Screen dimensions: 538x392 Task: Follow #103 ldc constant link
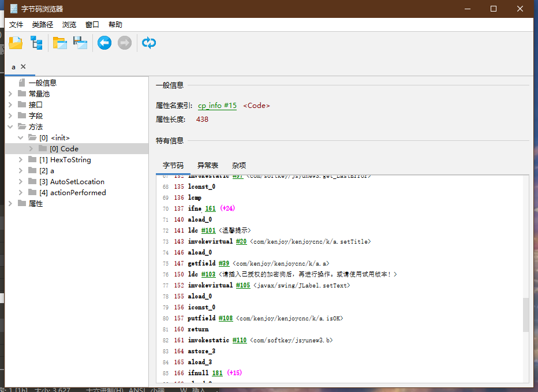pyautogui.click(x=208, y=274)
